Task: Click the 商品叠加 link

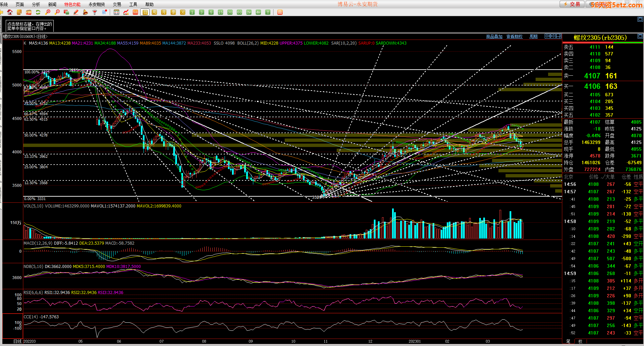Action: tap(494, 36)
